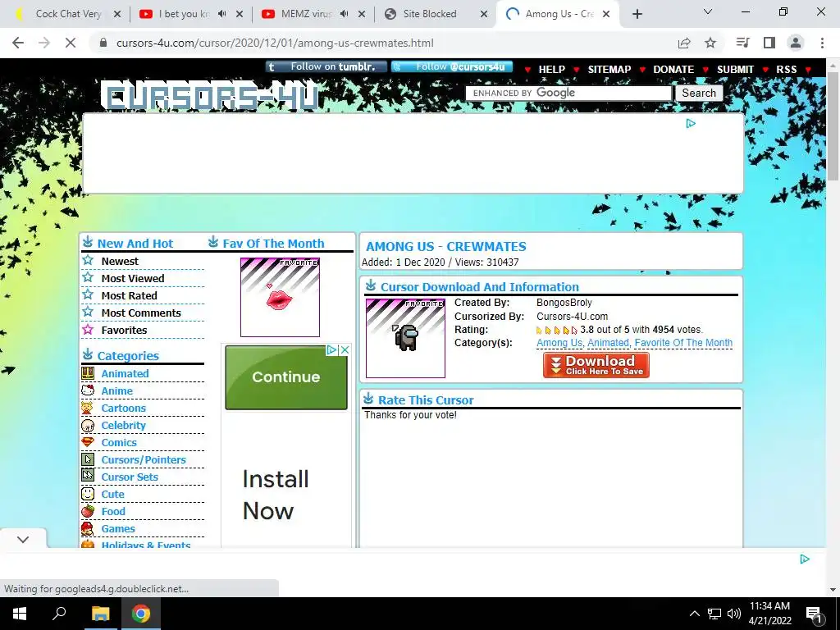
Task: Click the Celebrity category icon
Action: coord(88,426)
